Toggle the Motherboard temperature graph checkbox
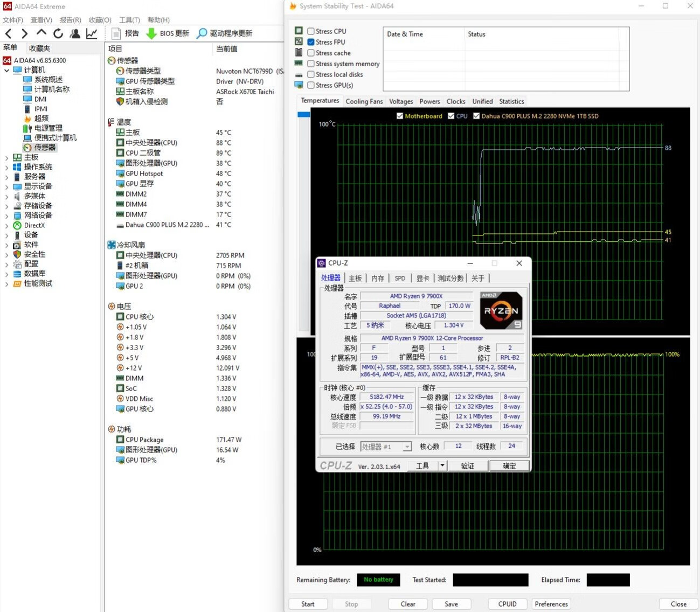The width and height of the screenshot is (700, 612). click(400, 116)
